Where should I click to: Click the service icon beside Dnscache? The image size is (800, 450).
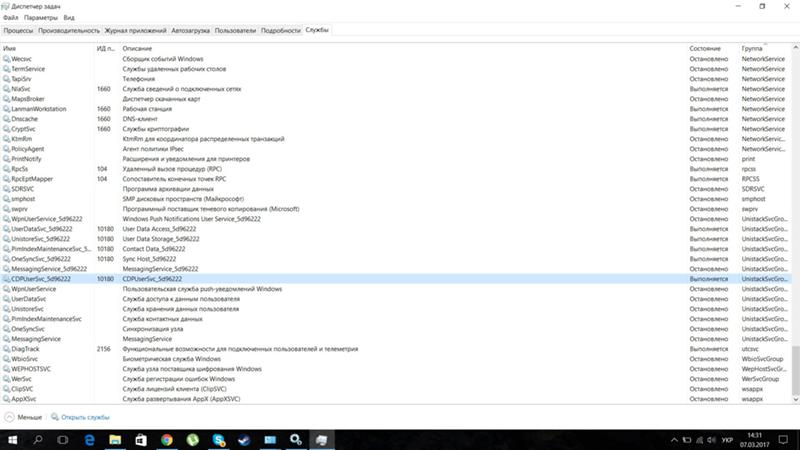click(x=6, y=119)
